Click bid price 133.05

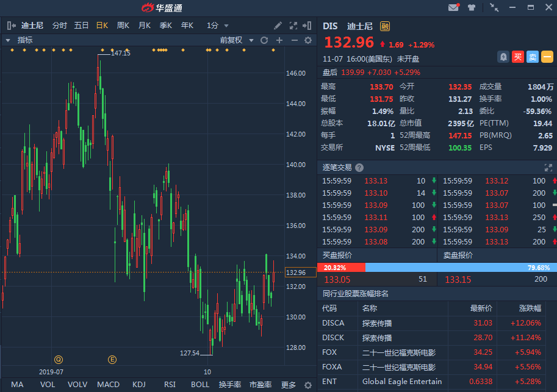pos(337,279)
